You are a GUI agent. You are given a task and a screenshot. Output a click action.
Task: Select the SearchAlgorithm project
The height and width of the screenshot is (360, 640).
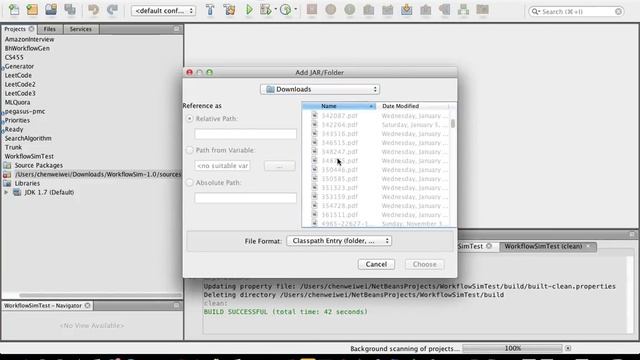(28, 138)
